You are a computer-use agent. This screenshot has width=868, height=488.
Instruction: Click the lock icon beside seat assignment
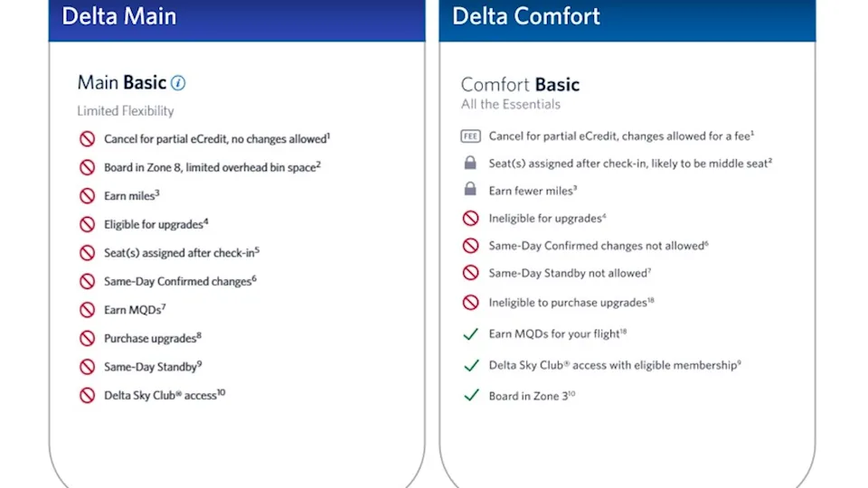click(x=470, y=164)
